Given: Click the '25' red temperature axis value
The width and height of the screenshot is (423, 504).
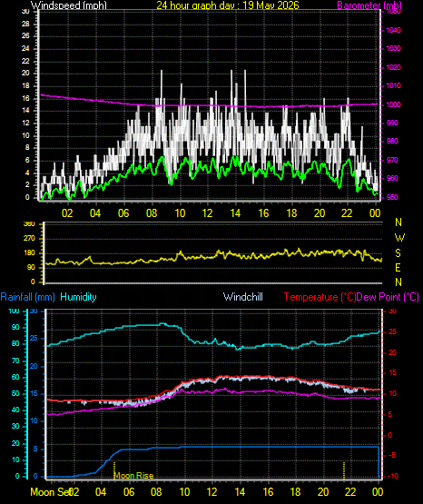Looking at the screenshot, I should click(392, 331).
